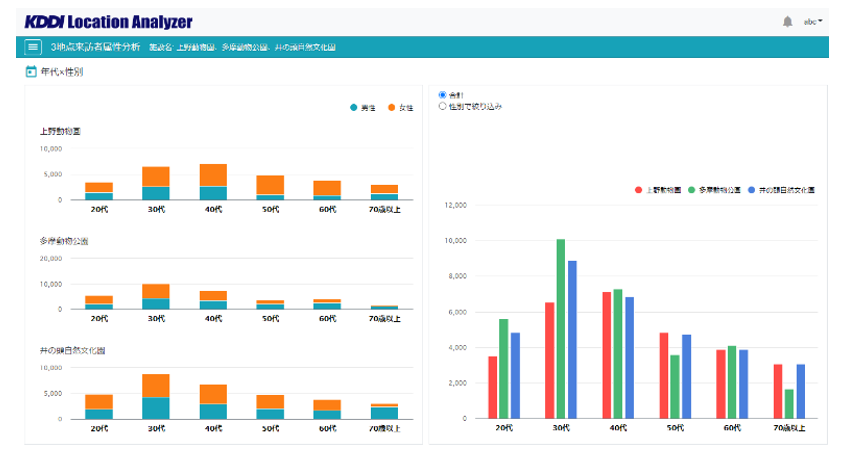Screen dimensions: 845x464
Task: Select the 性別で絞り込み radio button
Action: tap(443, 105)
